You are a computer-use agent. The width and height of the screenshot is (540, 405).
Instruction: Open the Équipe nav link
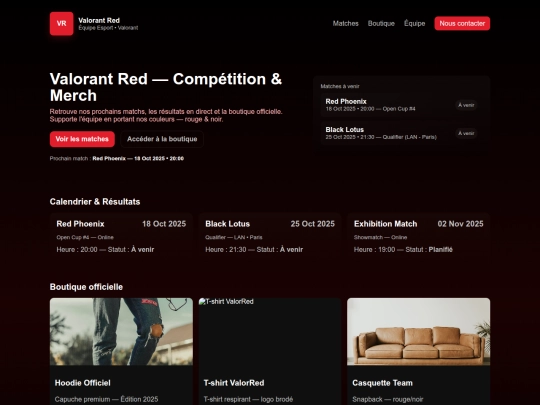pos(414,23)
